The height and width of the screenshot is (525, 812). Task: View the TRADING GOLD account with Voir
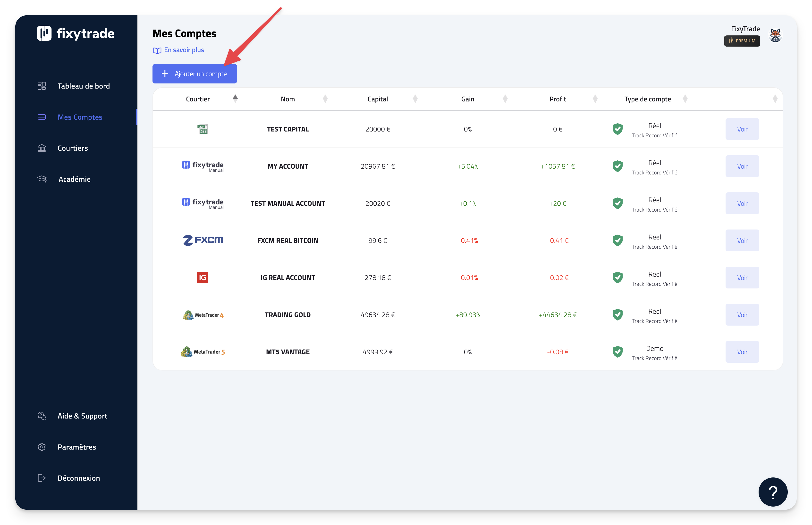(742, 315)
